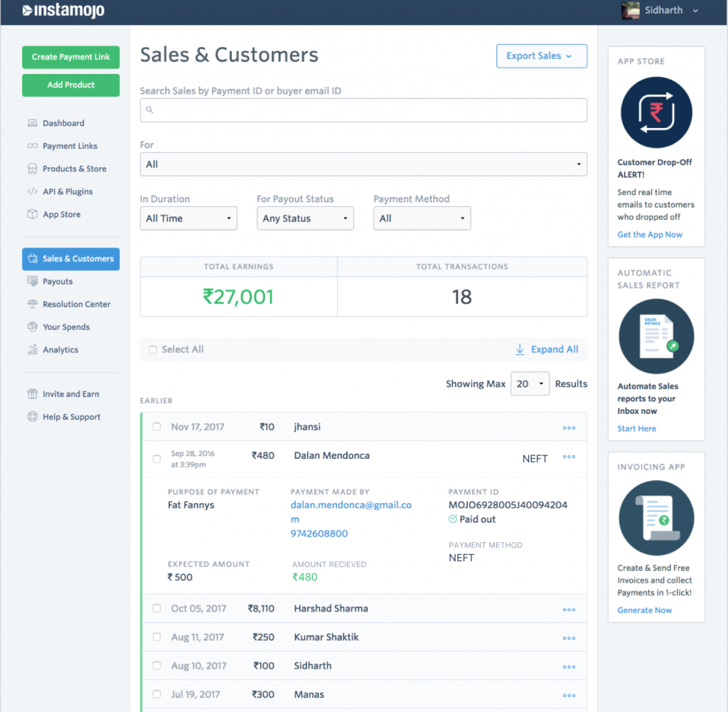
Task: Open the Export Sales dropdown
Action: [541, 56]
